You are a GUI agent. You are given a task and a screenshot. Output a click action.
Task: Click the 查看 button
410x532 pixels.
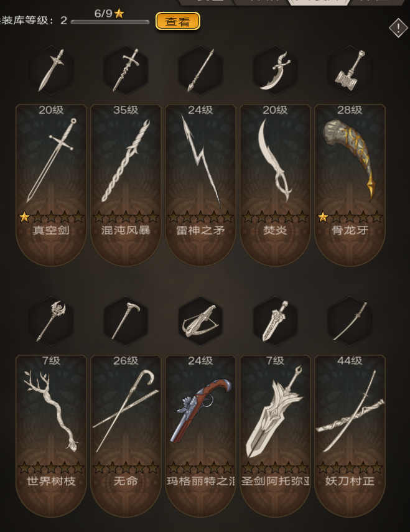coord(178,21)
